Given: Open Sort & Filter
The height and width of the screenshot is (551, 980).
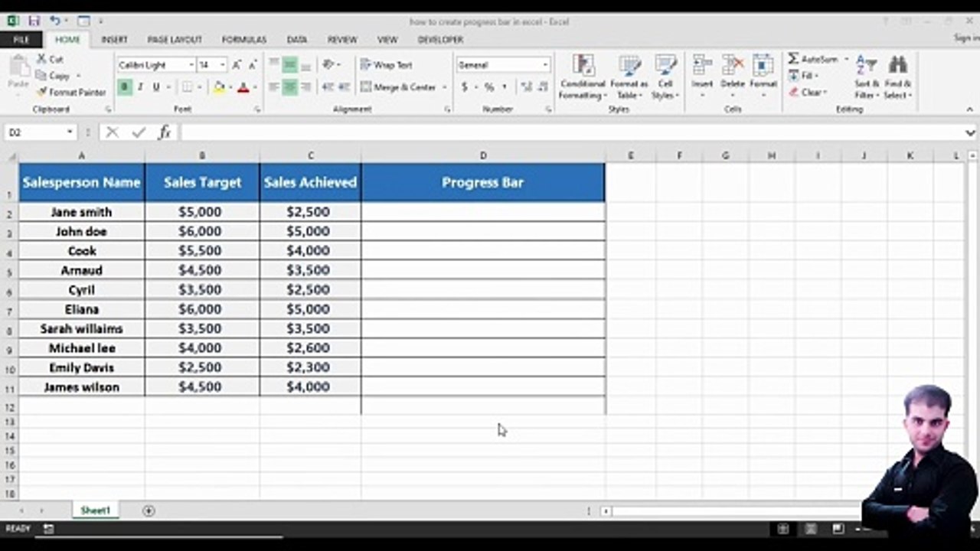Looking at the screenshot, I should point(866,77).
